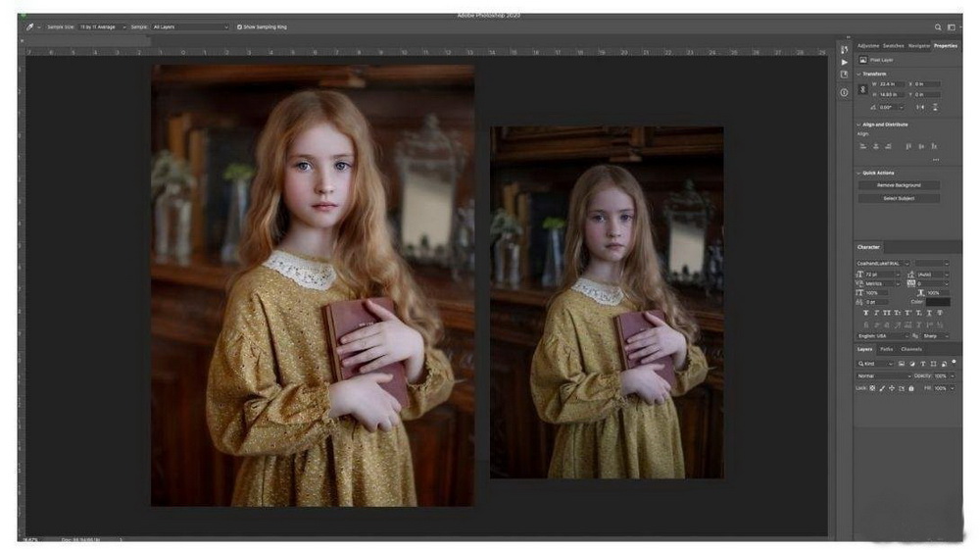Click the Select Subject button
Viewport: 980px width, 550px height.
[899, 198]
